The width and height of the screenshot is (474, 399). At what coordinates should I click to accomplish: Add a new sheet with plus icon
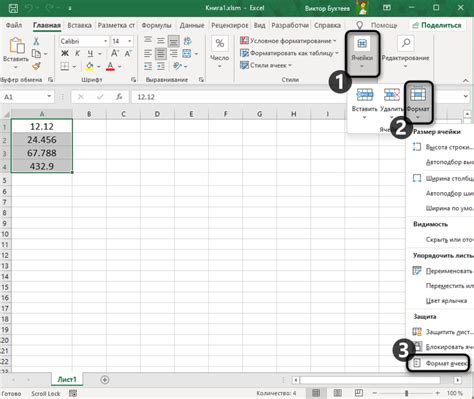pyautogui.click(x=105, y=380)
